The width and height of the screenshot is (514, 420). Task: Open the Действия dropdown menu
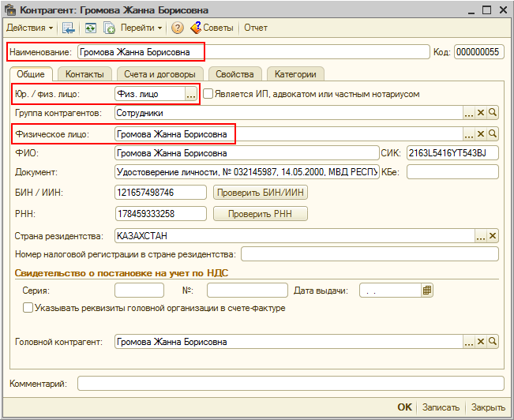30,28
